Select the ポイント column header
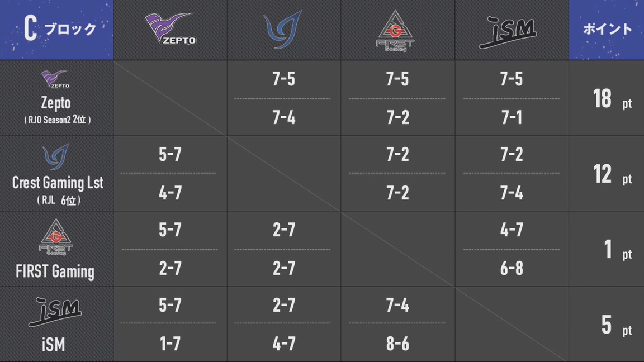Screen dimensions: 644x362 click(x=608, y=28)
